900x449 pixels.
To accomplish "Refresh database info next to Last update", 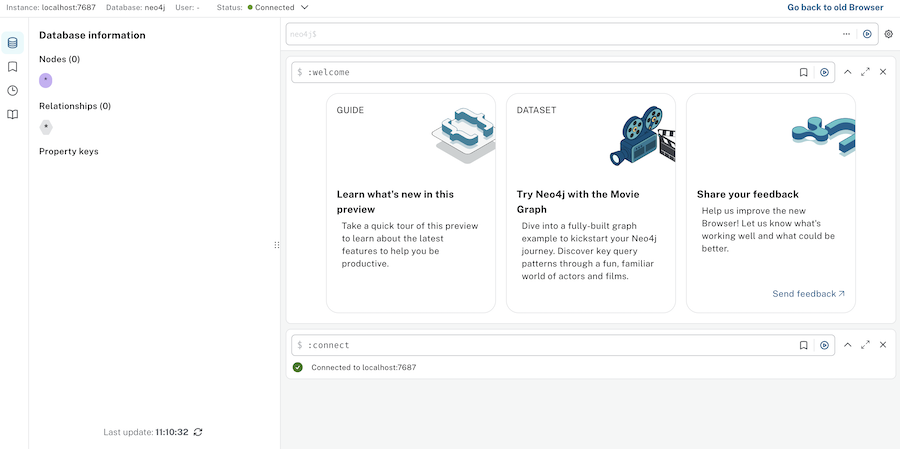I will click(198, 432).
